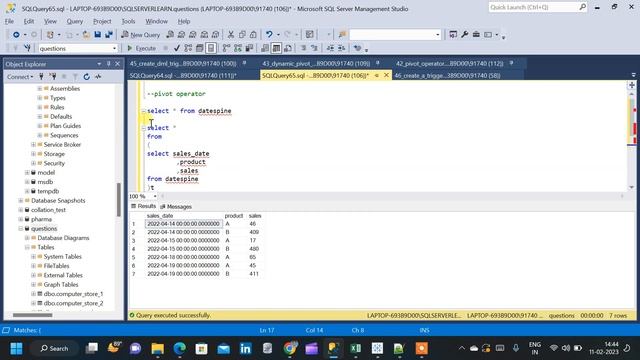Collapse the 'select * from datespine' outline

pyautogui.click(x=144, y=111)
